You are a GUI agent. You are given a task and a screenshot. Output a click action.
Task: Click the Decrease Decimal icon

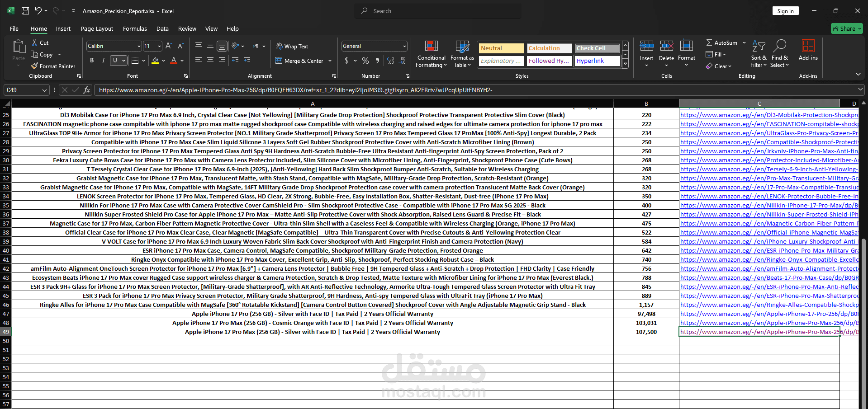click(x=403, y=61)
